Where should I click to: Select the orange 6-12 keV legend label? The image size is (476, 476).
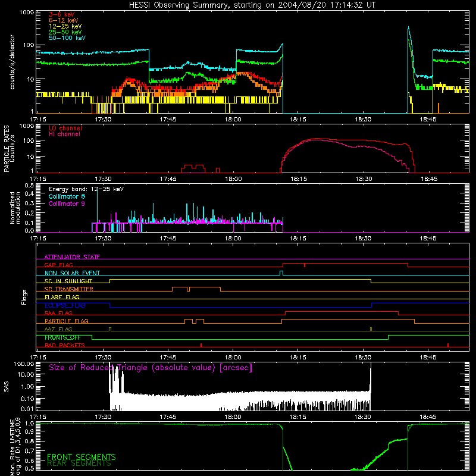coord(64,20)
